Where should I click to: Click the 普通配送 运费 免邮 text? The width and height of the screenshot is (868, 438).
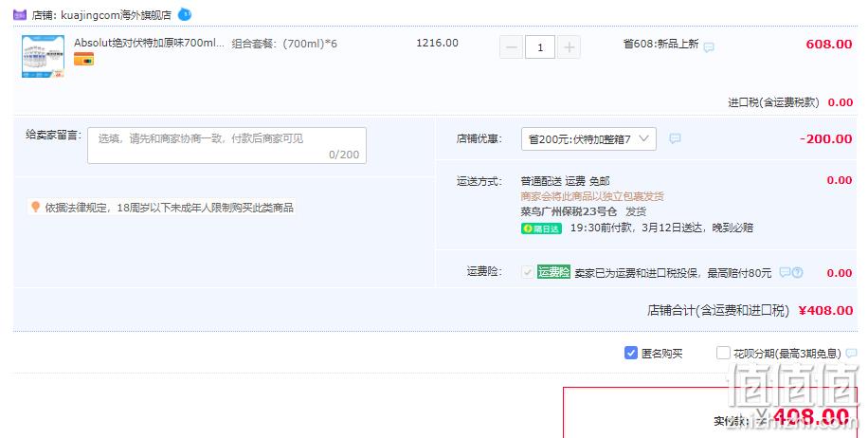click(565, 181)
